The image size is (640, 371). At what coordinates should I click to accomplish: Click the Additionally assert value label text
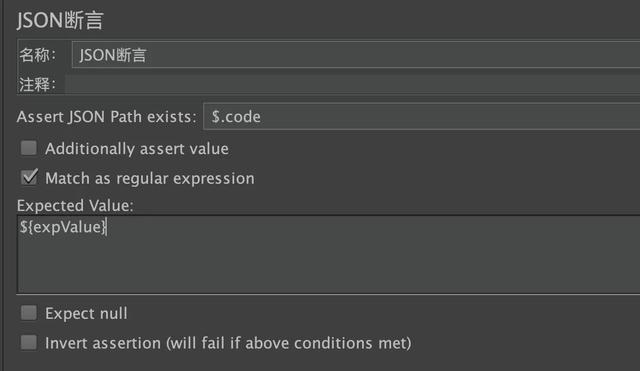[137, 149]
